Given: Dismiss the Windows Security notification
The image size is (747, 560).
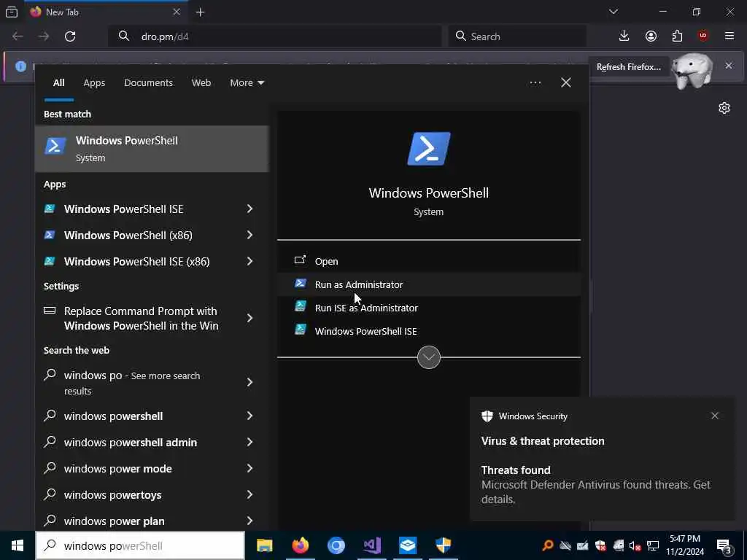Looking at the screenshot, I should (715, 416).
